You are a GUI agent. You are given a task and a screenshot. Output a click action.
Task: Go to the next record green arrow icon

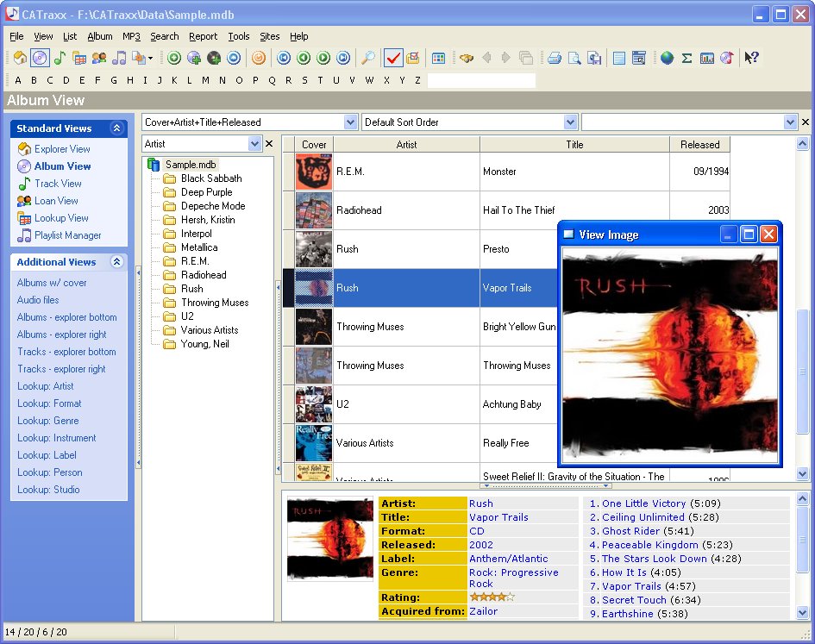pyautogui.click(x=323, y=58)
